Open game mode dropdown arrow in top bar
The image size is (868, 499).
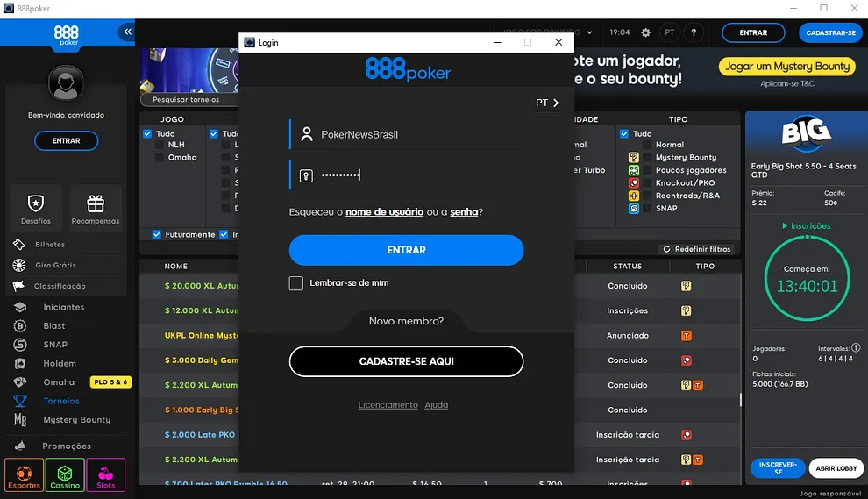[x=589, y=32]
